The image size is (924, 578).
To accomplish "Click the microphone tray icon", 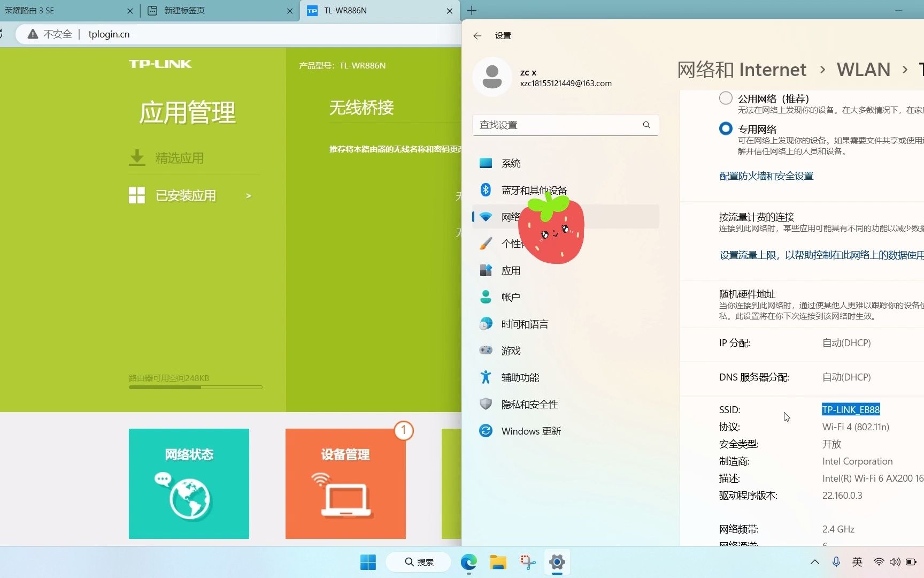I will [x=836, y=562].
